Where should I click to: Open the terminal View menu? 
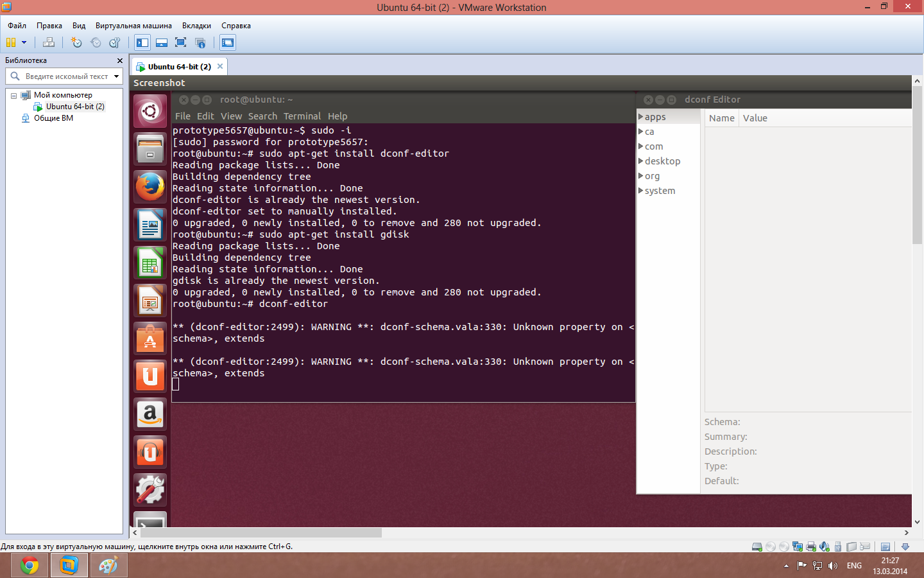click(231, 116)
